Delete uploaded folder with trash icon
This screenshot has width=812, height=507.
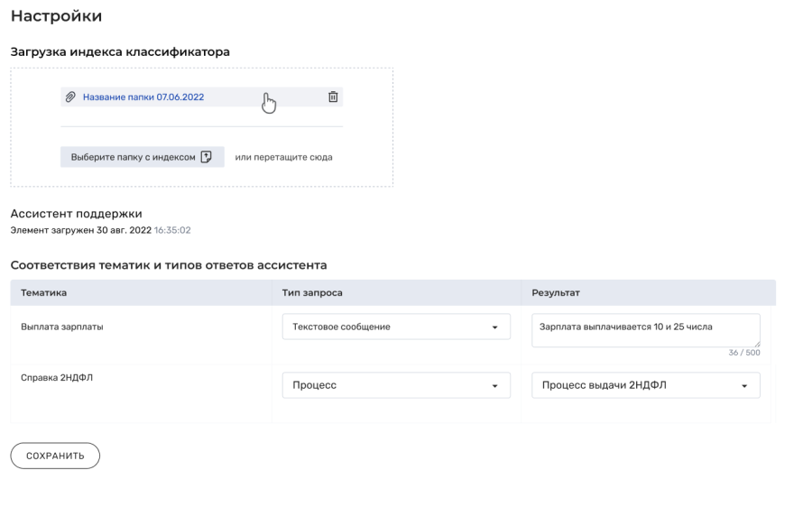coord(333,97)
